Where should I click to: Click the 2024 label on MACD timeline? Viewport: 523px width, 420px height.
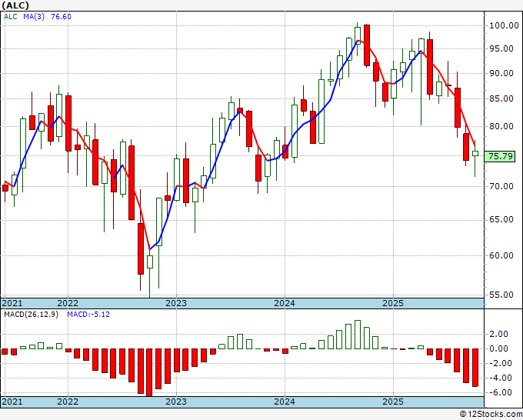click(x=285, y=402)
